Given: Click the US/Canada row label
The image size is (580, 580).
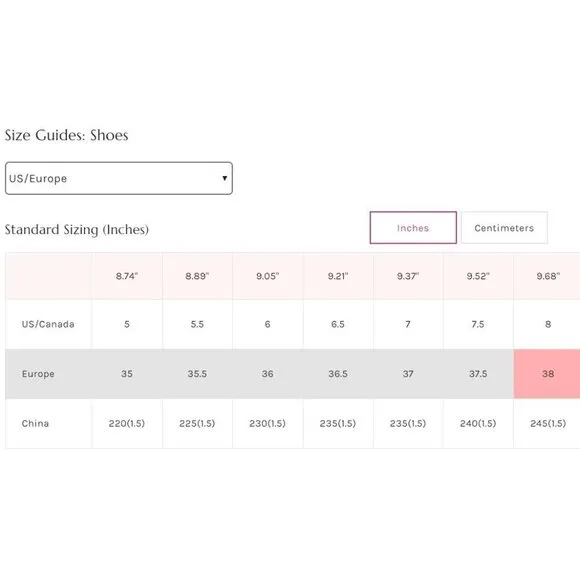Looking at the screenshot, I should click(x=48, y=324).
